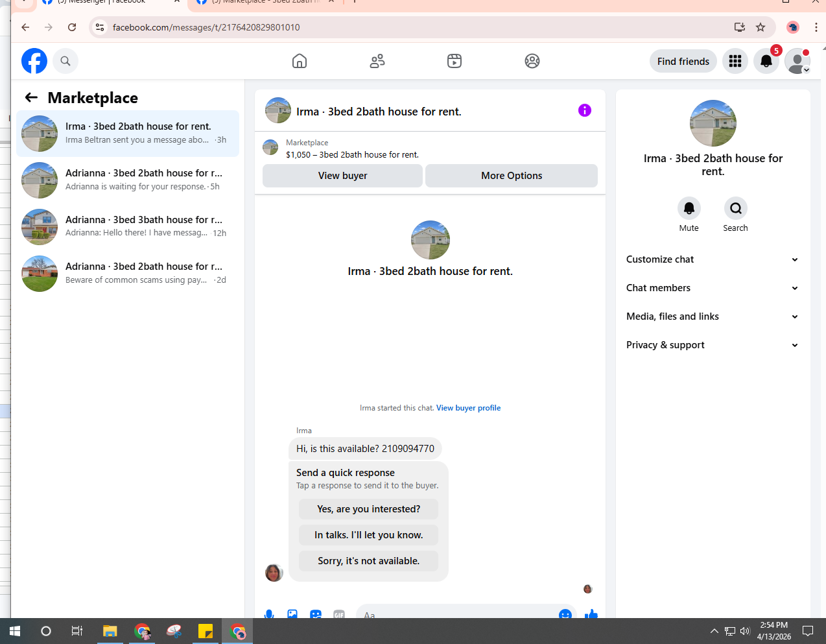This screenshot has height=644, width=826.
Task: Open Adrianna waiting for your response chat
Action: pyautogui.click(x=128, y=180)
